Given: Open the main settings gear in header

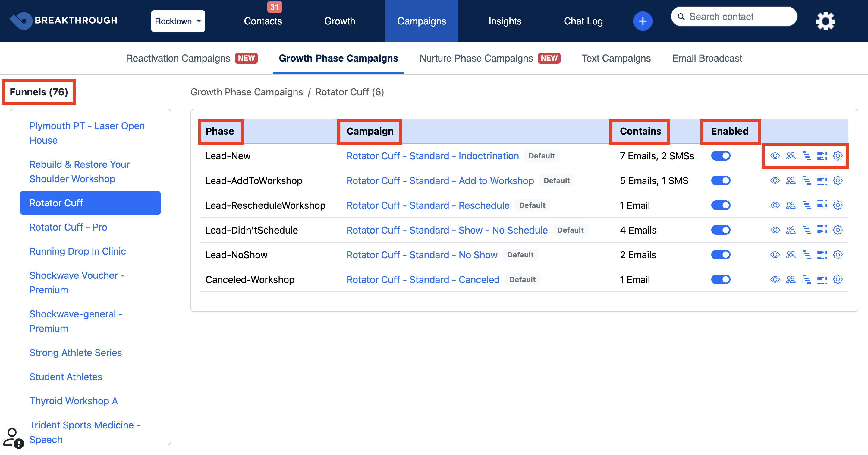Looking at the screenshot, I should pyautogui.click(x=825, y=21).
